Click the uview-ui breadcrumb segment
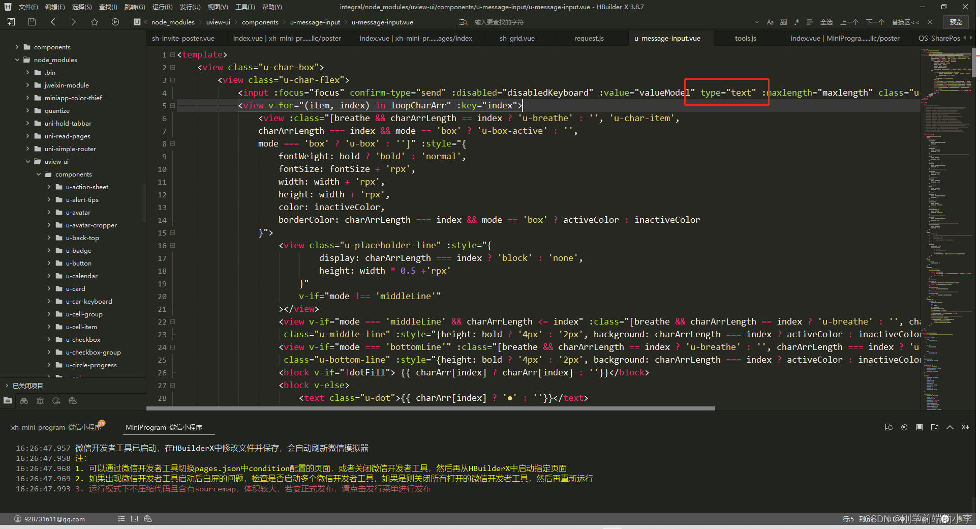Screen dimensions: 980x529 [x=218, y=22]
